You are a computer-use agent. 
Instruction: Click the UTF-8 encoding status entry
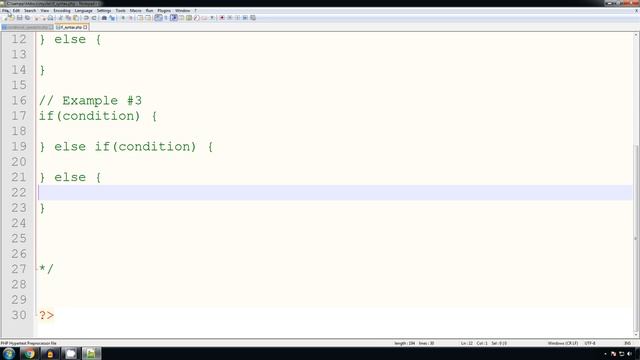tap(590, 343)
